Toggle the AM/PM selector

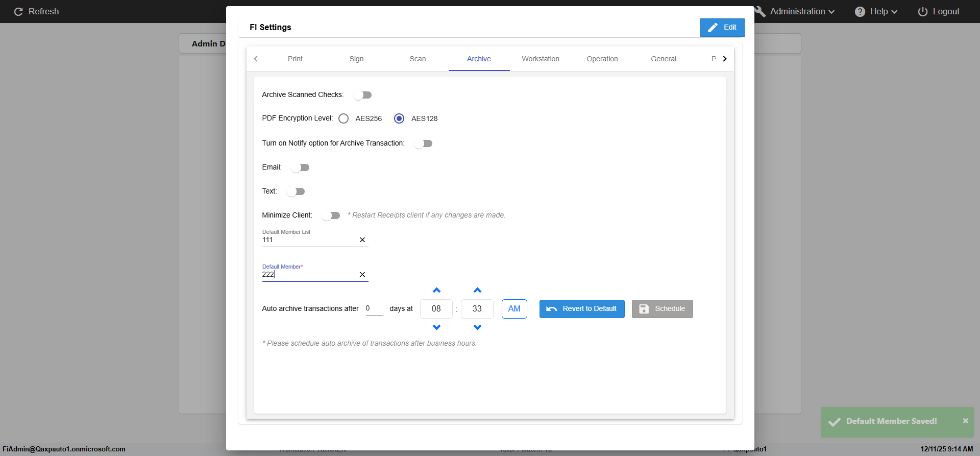[514, 309]
